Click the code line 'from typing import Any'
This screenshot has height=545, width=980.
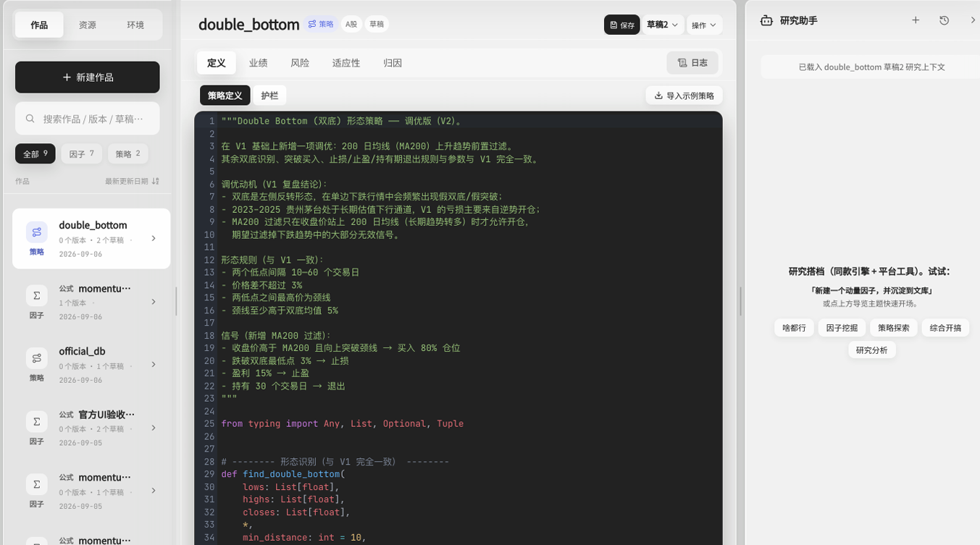coord(342,423)
